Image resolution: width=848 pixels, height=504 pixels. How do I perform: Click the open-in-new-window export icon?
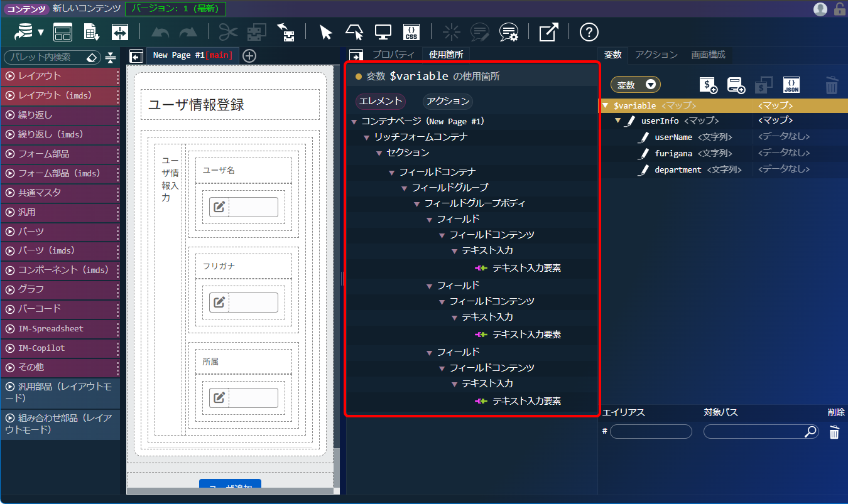tap(548, 33)
